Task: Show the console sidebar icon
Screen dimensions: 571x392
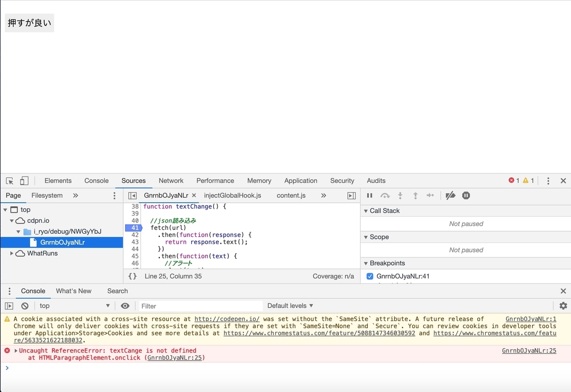Action: pos(9,306)
